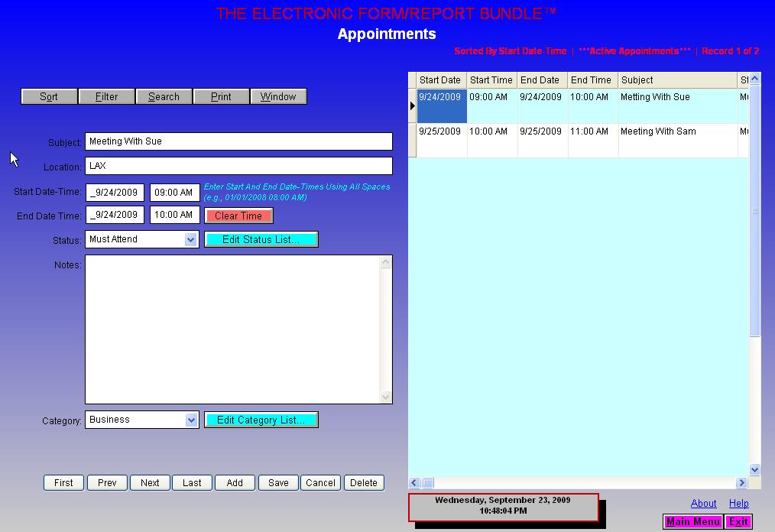Save the current appointment
Screen dimensions: 775x532
(x=278, y=482)
